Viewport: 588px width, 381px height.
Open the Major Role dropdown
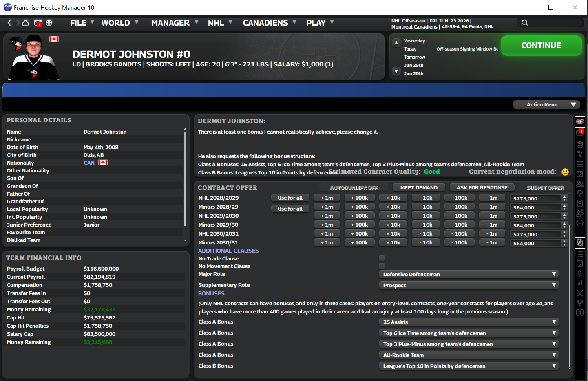(469, 275)
